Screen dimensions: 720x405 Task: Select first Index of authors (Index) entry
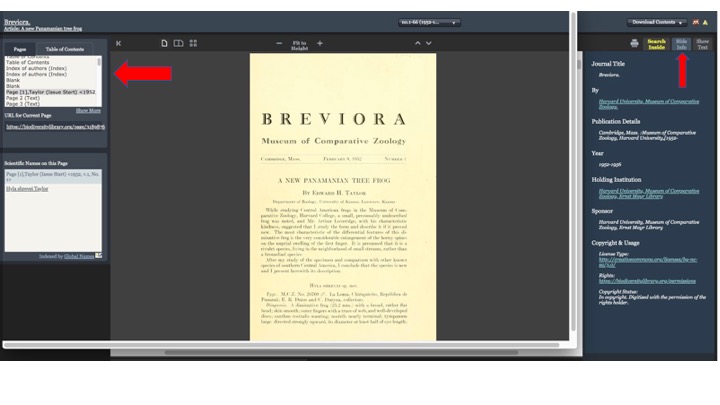coord(36,68)
